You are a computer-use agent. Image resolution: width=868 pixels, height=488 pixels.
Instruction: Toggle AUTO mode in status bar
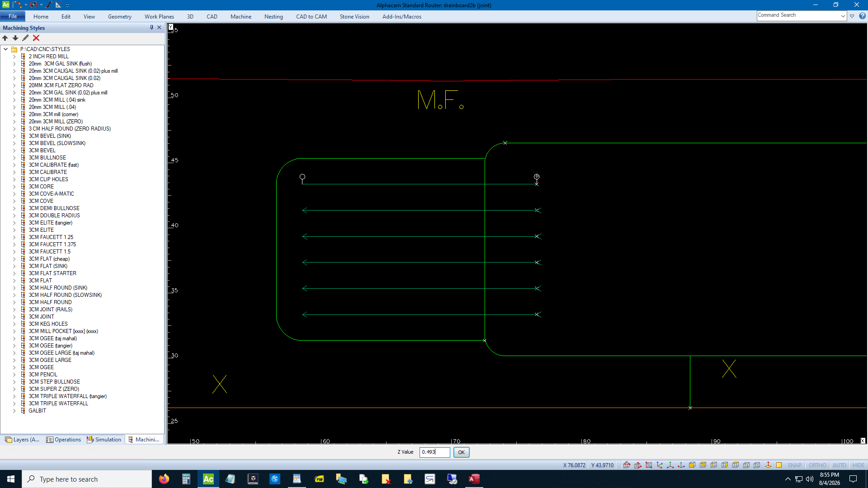839,465
